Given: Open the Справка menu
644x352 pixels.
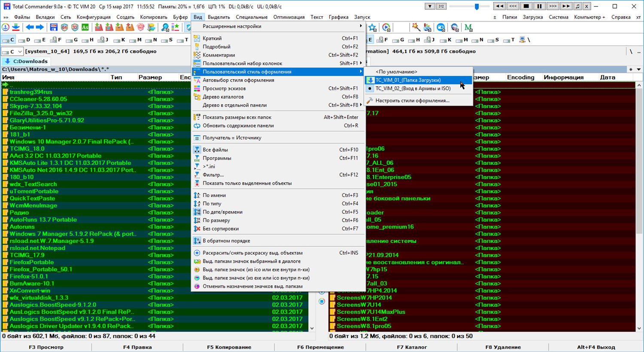Looking at the screenshot, I should coord(621,17).
